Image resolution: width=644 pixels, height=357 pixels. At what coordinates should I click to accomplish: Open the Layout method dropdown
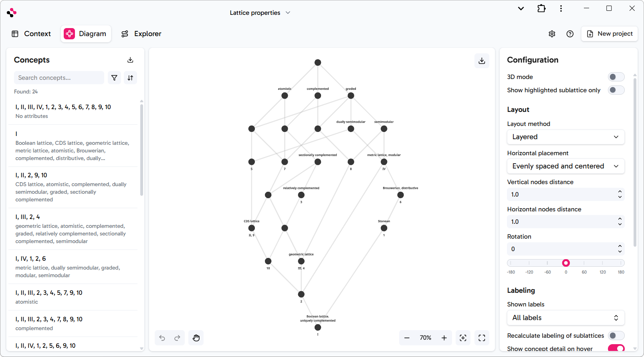(x=565, y=137)
